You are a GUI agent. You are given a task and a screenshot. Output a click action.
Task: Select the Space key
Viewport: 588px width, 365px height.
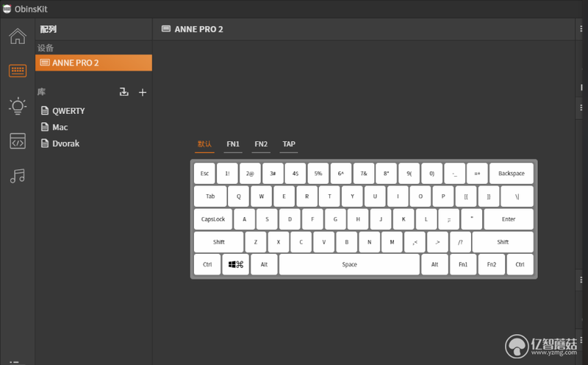pos(350,265)
